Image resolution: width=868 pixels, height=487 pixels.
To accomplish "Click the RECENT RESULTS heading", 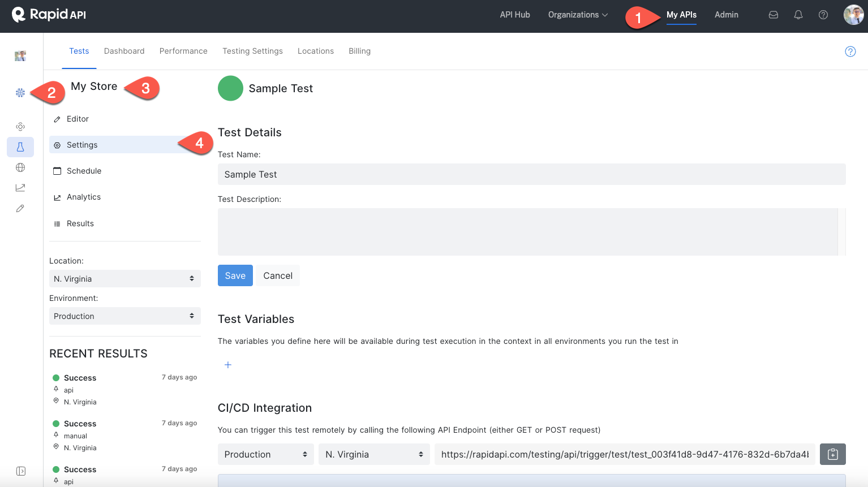I will tap(98, 354).
